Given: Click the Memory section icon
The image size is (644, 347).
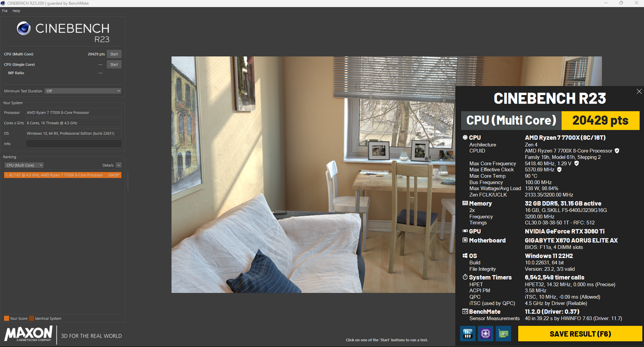Looking at the screenshot, I should coord(465,203).
